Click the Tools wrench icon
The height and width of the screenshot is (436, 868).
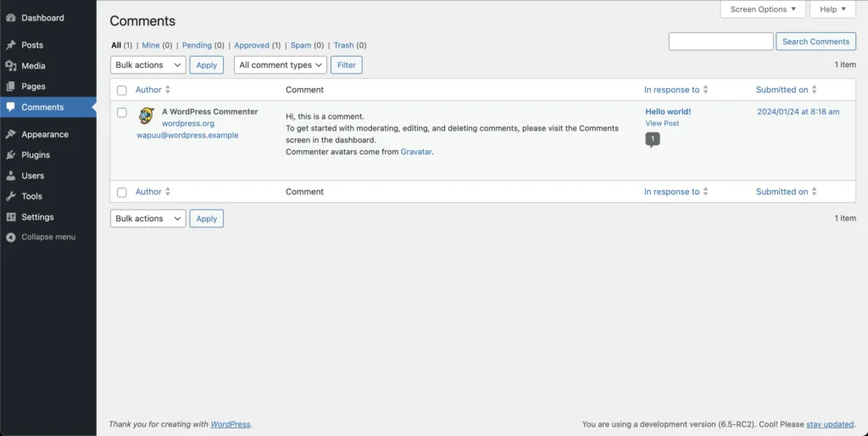click(11, 197)
